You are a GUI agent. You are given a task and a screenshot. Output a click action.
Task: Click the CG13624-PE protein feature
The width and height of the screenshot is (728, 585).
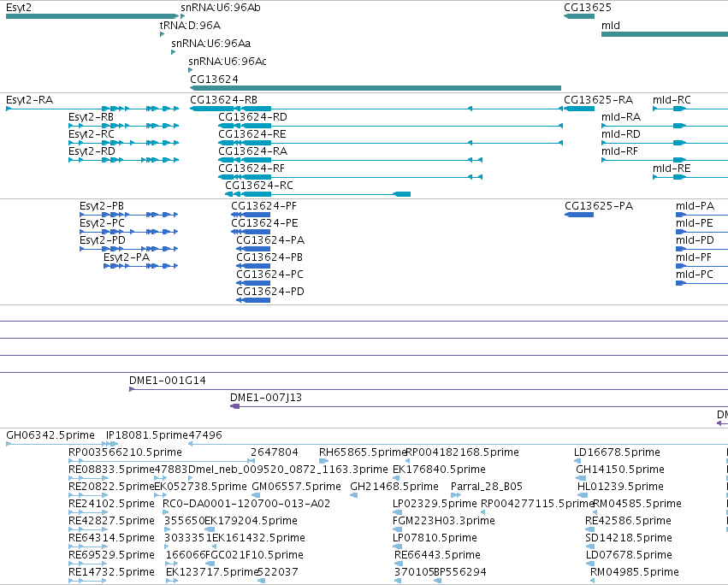251,232
